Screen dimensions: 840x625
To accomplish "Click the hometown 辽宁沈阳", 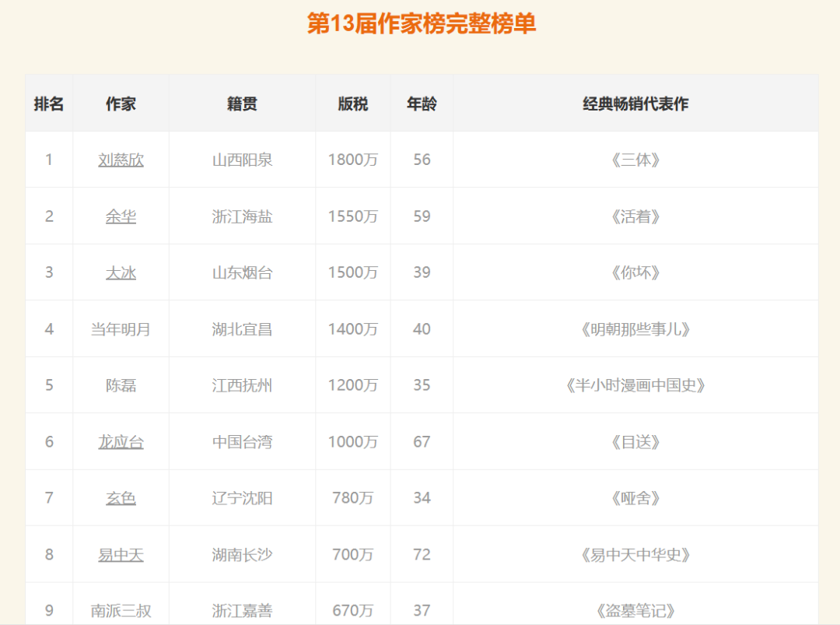I will (x=242, y=498).
